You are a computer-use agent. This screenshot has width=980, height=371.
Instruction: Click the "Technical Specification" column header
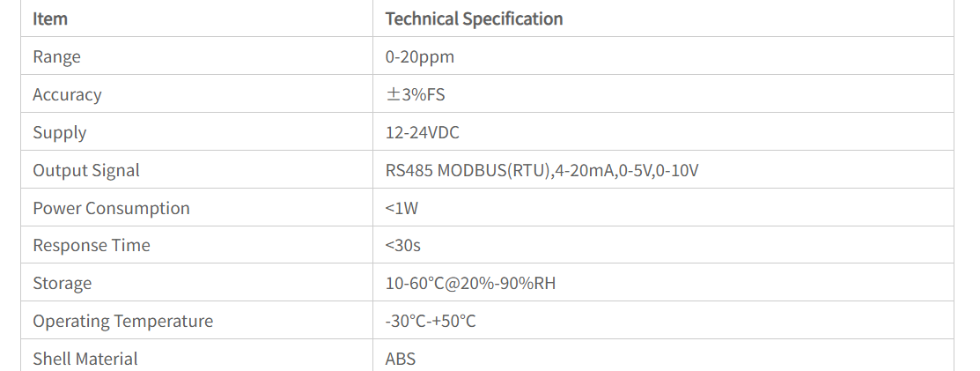click(x=474, y=19)
